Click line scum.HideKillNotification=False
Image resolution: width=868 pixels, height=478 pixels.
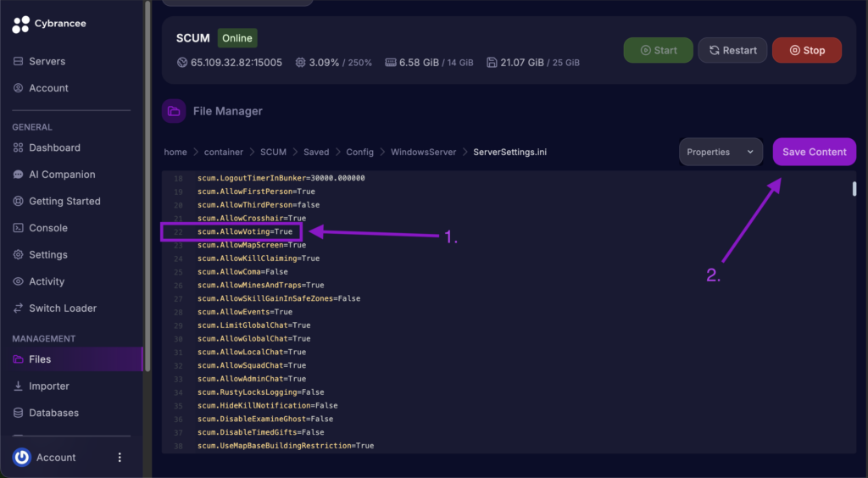click(x=267, y=405)
